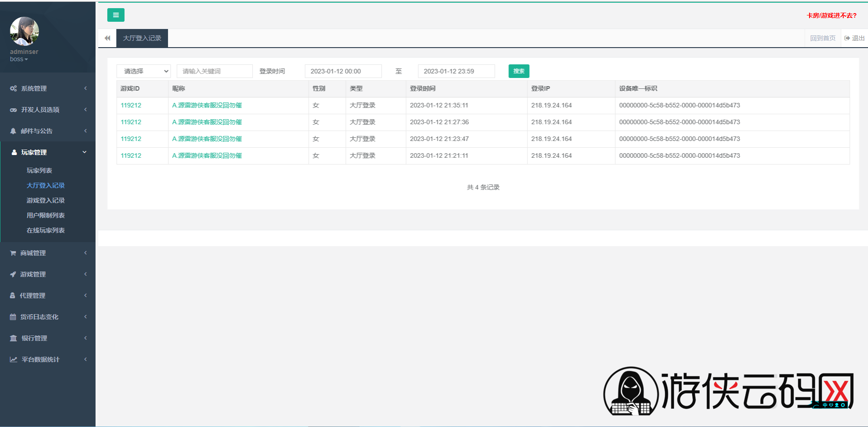Click the 回到首页 link
This screenshot has height=427, width=868.
coord(823,38)
